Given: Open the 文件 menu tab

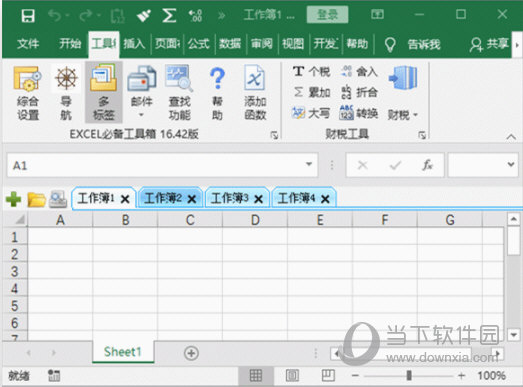Looking at the screenshot, I should pos(28,44).
